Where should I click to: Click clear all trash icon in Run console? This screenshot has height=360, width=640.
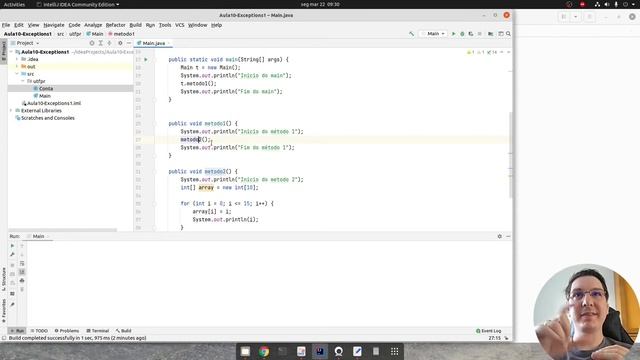tap(22, 290)
